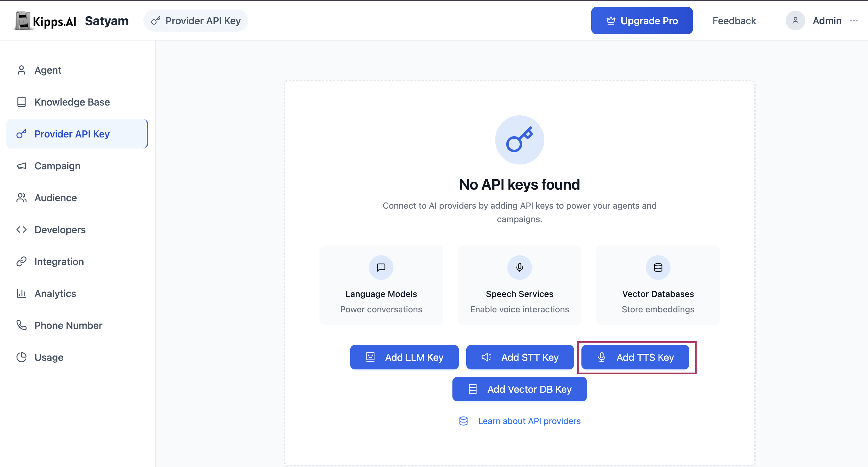The image size is (868, 467).
Task: Click the Add LLM Key button
Action: [x=404, y=357]
